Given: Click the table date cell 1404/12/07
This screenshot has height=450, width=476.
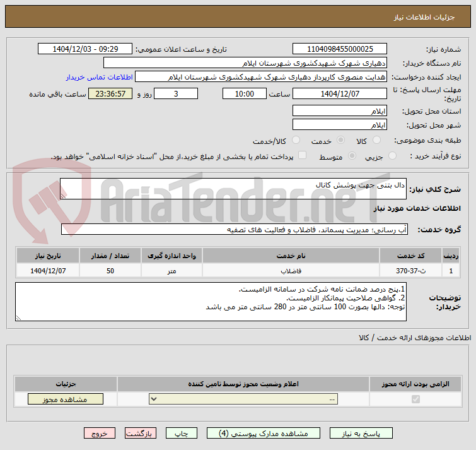Looking at the screenshot, I should point(48,270).
